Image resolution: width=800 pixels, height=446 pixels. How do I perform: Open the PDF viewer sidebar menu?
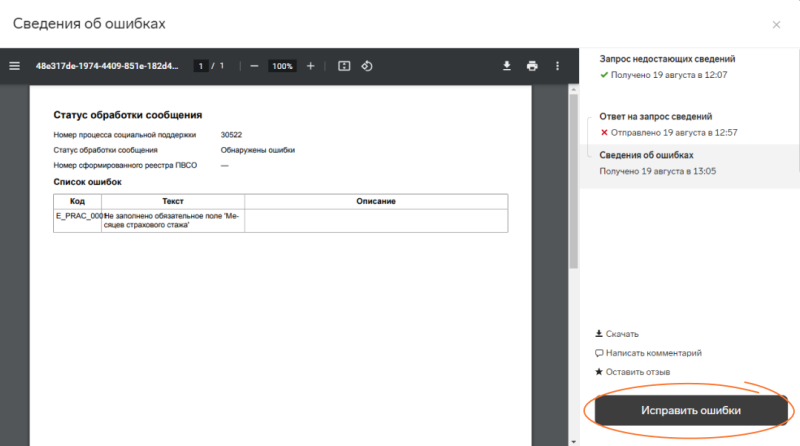coord(14,66)
